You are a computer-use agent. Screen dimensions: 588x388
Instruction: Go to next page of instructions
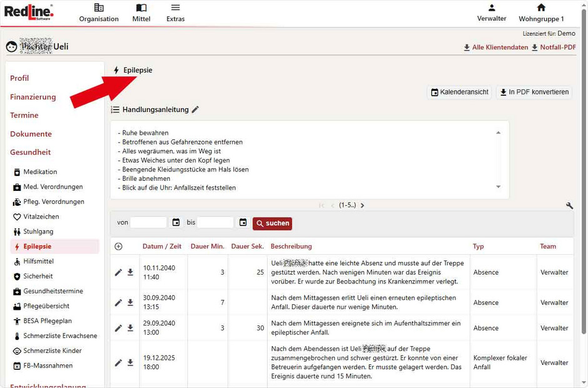tap(362, 205)
